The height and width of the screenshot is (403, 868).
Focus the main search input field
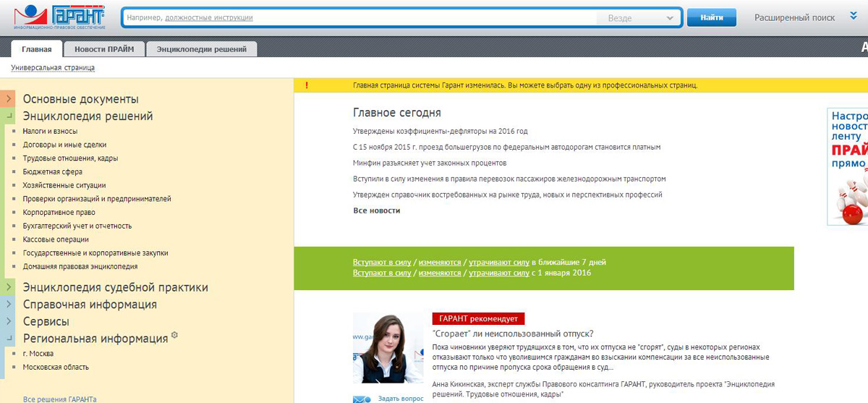point(358,18)
